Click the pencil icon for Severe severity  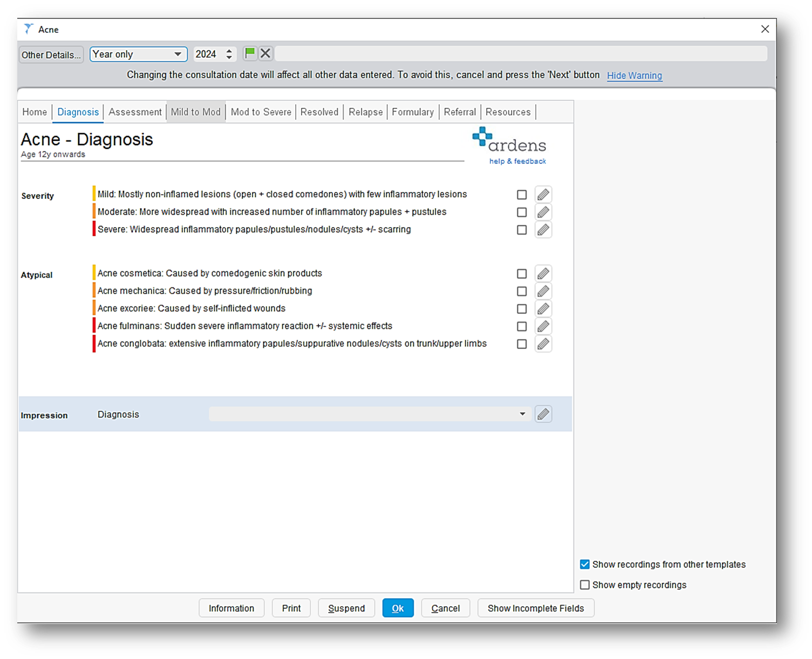point(543,230)
